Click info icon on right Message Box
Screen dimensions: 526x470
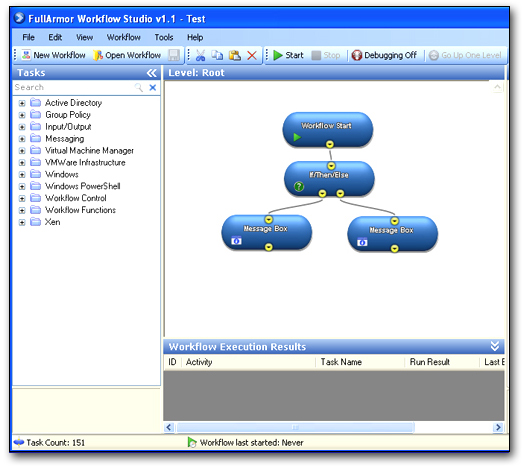coord(362,242)
